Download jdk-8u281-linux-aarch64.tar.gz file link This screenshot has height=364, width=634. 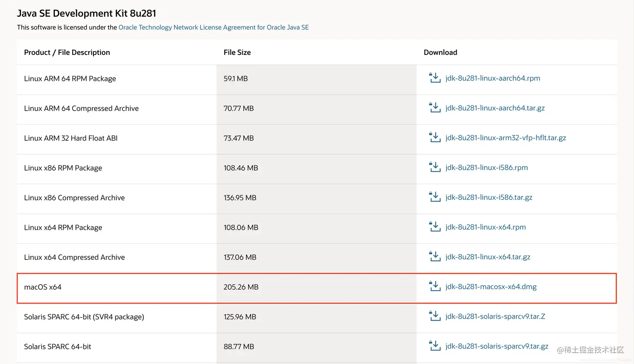pos(495,108)
